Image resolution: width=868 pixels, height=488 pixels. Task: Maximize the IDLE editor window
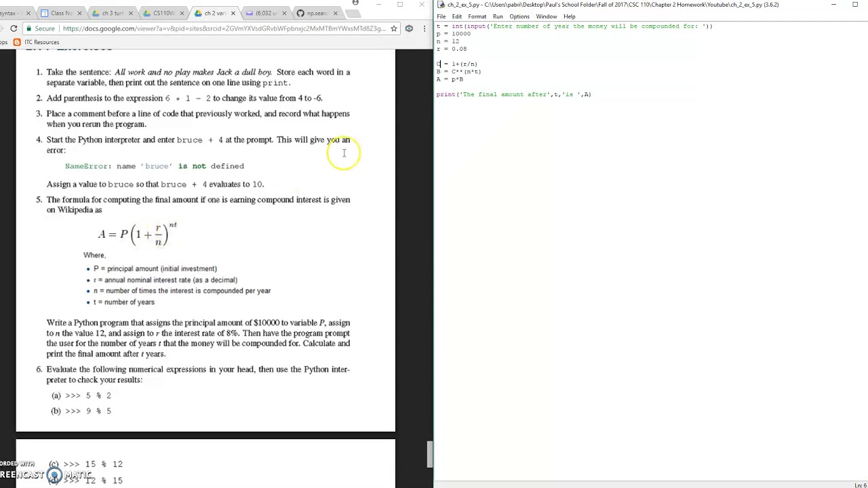(x=855, y=5)
